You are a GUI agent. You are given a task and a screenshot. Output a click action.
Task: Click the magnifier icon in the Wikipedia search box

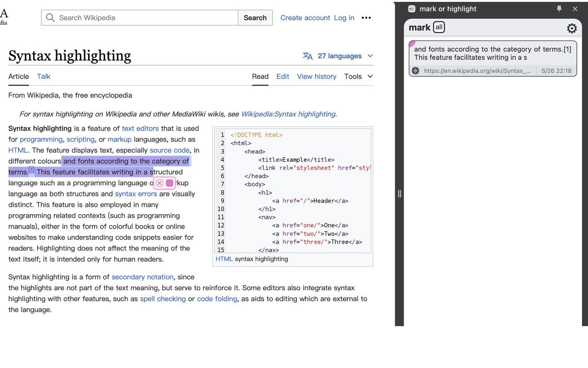coord(50,18)
